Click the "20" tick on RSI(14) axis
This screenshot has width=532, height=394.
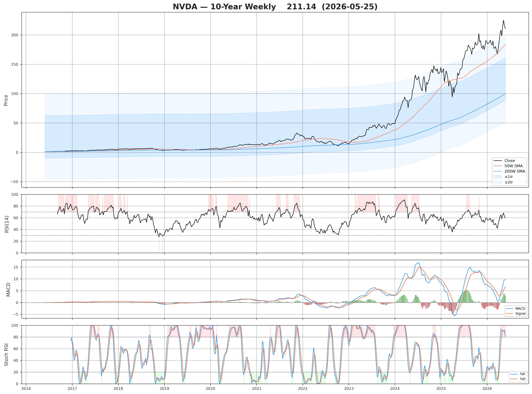[x=16, y=241]
